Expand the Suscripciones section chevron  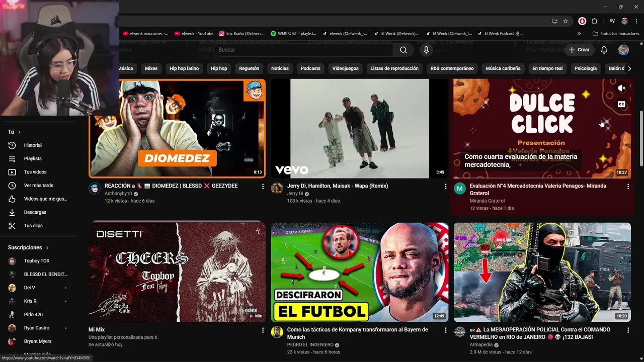coord(47,247)
